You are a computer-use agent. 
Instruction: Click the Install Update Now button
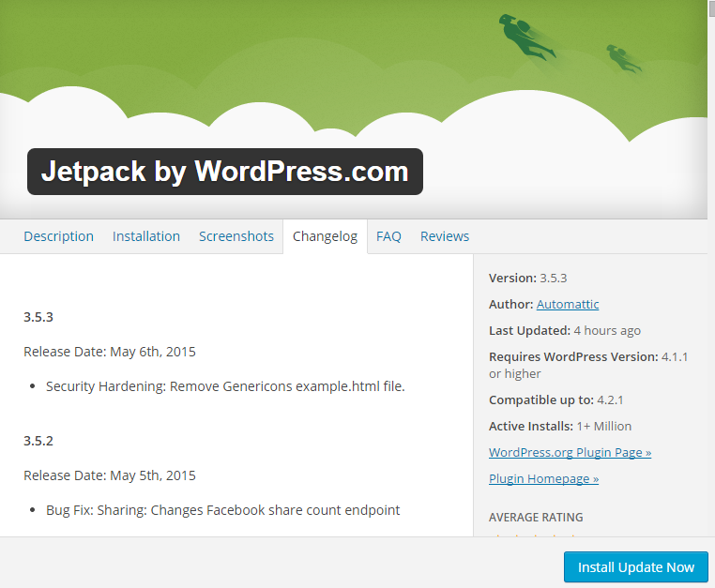point(635,567)
